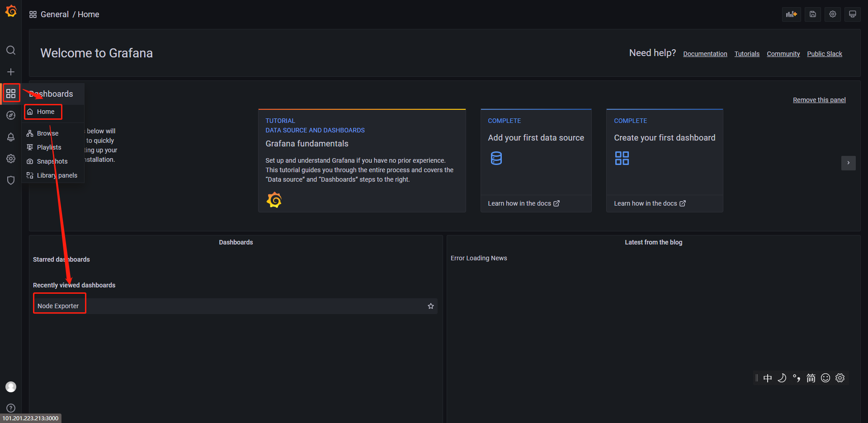Open the Documentation link
The height and width of the screenshot is (423, 868).
pos(705,54)
